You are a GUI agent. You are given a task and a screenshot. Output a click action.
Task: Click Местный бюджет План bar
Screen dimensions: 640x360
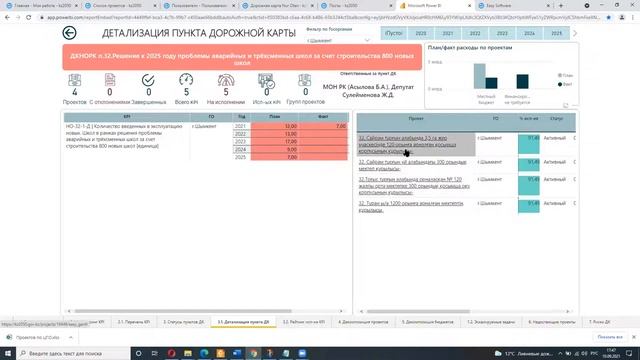pyautogui.click(x=479, y=76)
